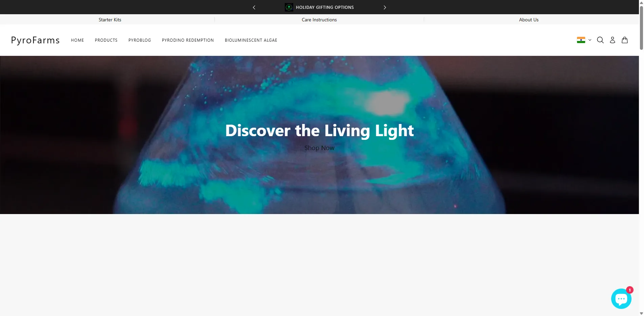
Task: Show previous announcement with left arrow
Action: 254,7
